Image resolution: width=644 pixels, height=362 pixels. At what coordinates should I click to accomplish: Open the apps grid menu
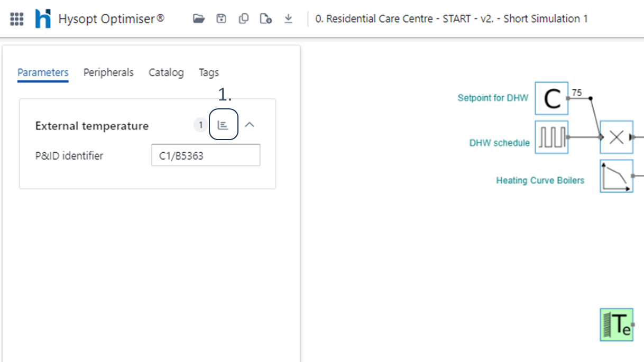tap(17, 19)
